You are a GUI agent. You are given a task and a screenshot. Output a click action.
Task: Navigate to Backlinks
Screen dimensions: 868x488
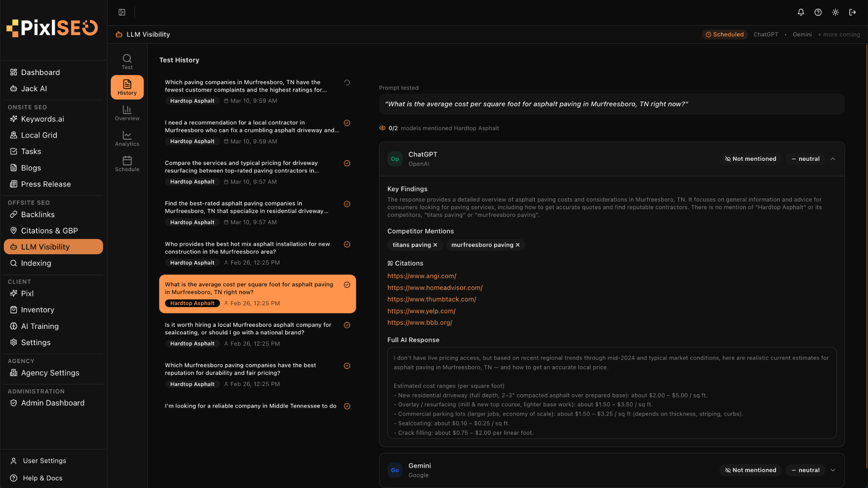tap(53, 214)
